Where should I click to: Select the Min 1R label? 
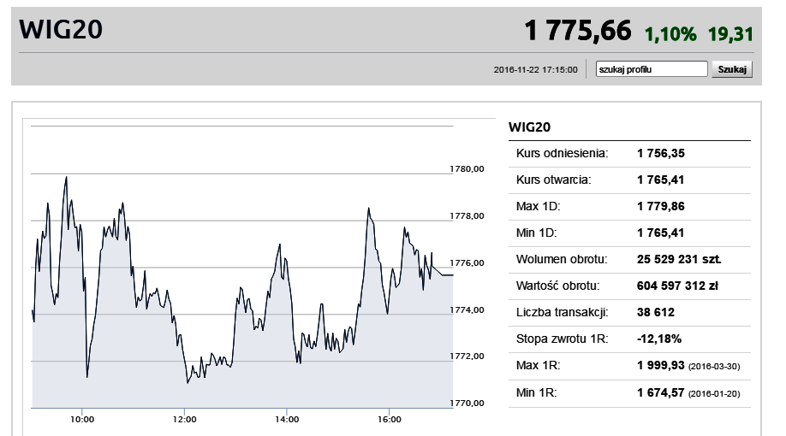point(536,393)
